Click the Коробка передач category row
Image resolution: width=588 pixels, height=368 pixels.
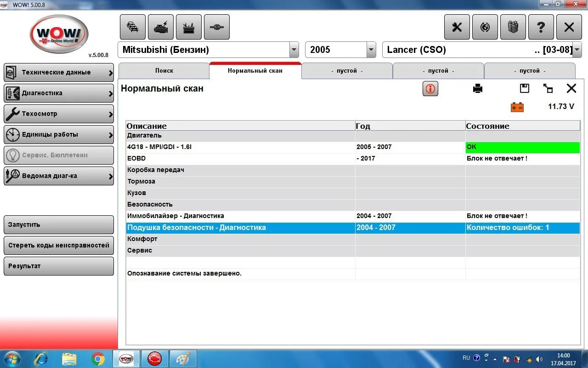(x=353, y=170)
